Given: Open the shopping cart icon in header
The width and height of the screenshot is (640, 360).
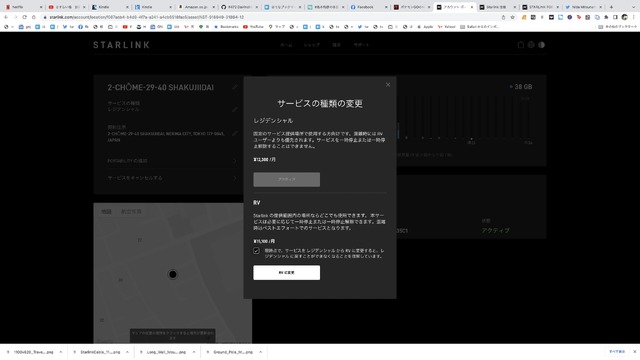Looking at the screenshot, I should (521, 45).
